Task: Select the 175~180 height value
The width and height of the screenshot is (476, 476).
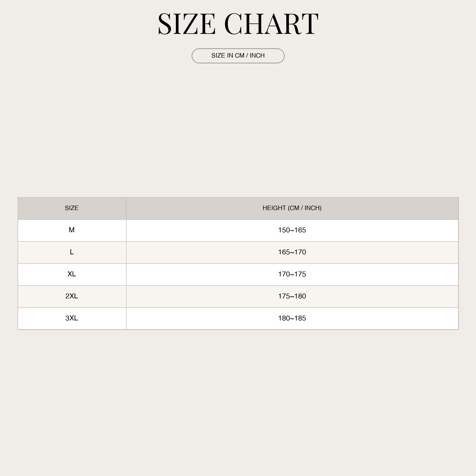Action: pyautogui.click(x=292, y=296)
